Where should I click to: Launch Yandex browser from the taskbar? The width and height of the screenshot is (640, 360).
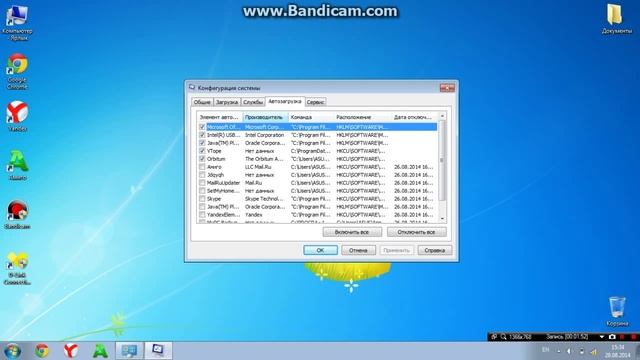71,351
